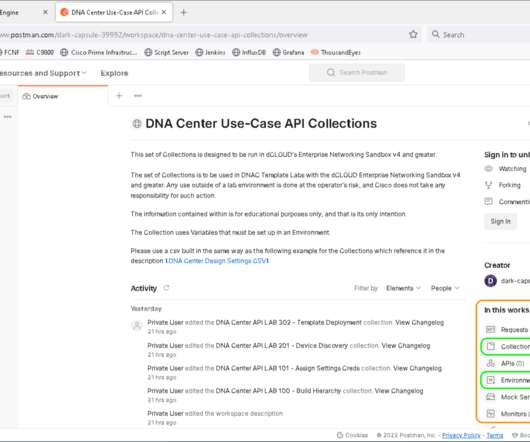
Task: Open the C9800 bookmark
Action: coord(40,52)
